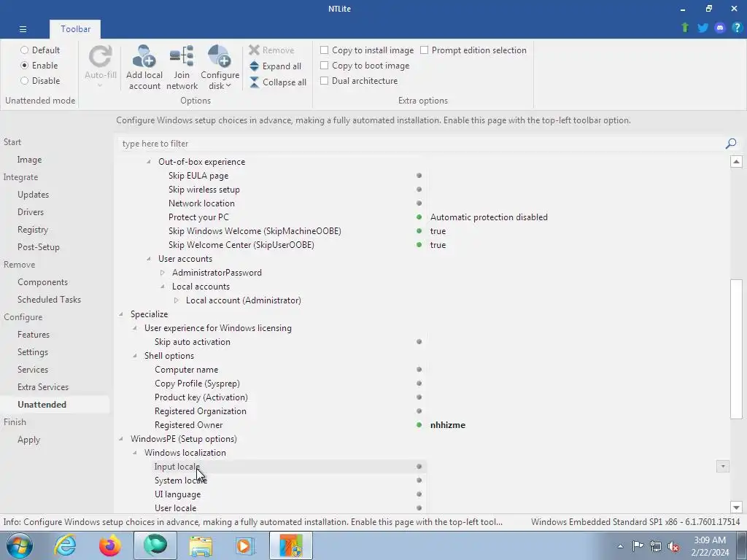Launch Internet Explorer from taskbar

[x=65, y=545]
